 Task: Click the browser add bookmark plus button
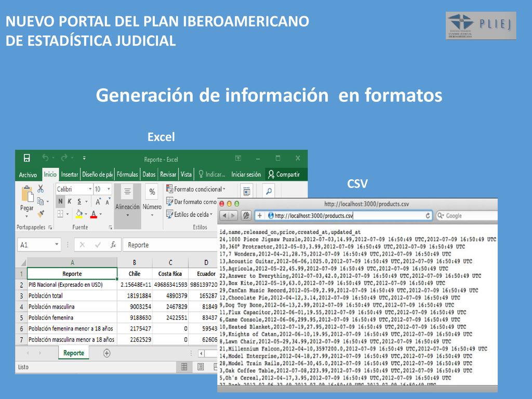[260, 216]
